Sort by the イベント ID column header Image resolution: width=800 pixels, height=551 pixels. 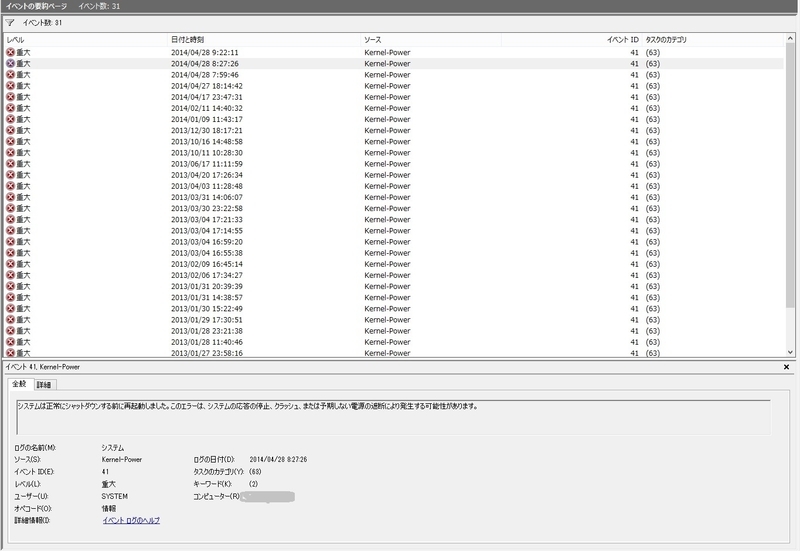pos(571,39)
